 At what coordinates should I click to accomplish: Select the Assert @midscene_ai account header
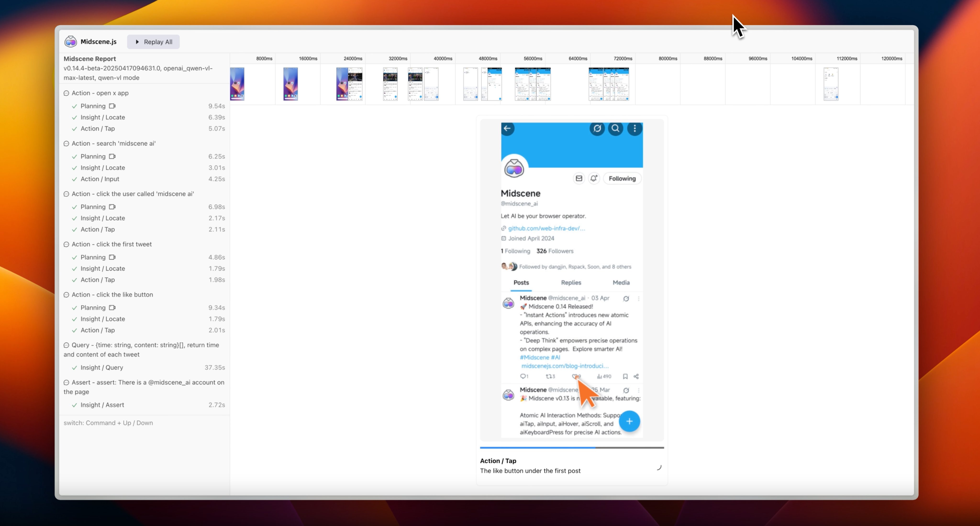click(144, 387)
